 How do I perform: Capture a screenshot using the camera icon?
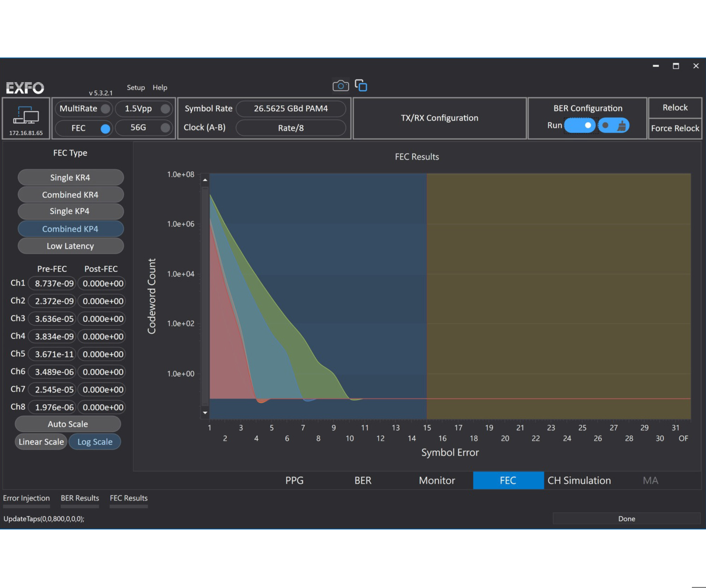(340, 85)
